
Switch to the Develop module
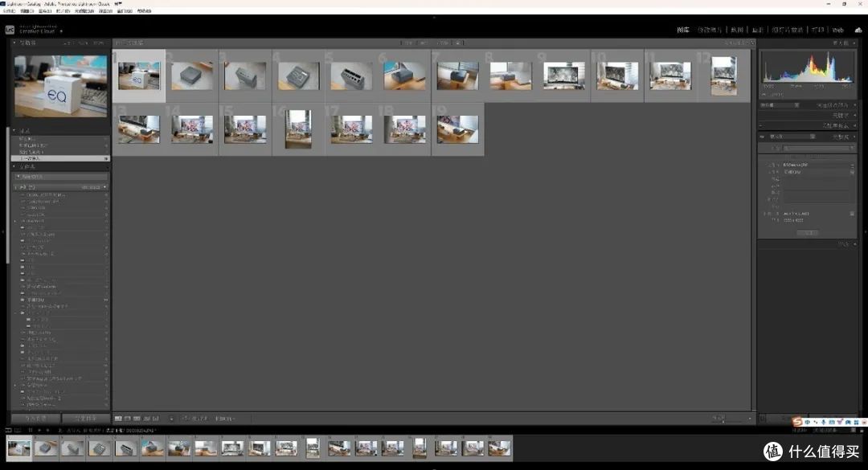click(710, 30)
